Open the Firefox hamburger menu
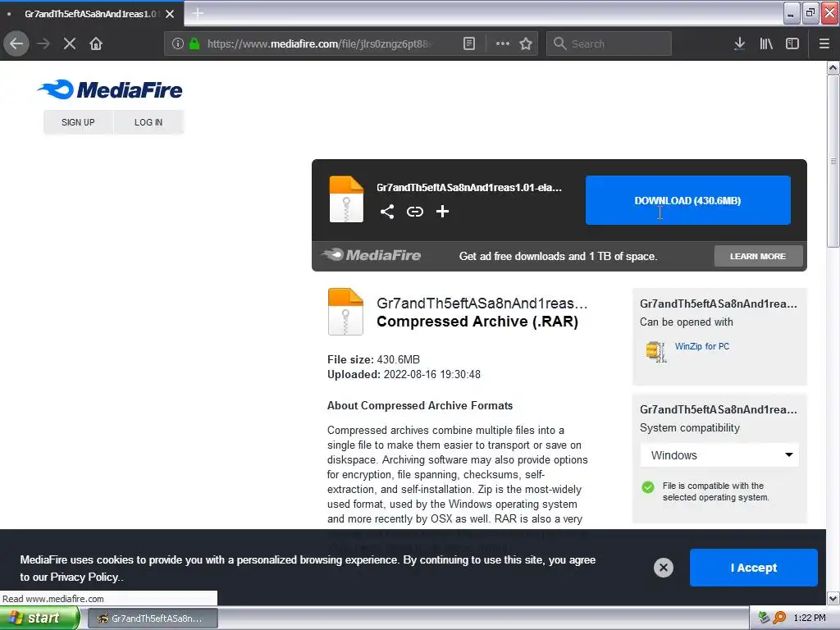The height and width of the screenshot is (630, 840). click(824, 43)
